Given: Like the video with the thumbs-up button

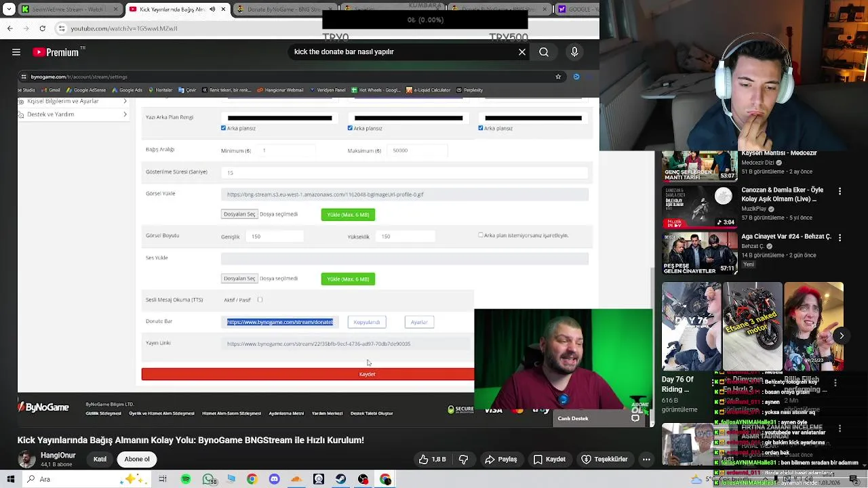Looking at the screenshot, I should pos(432,459).
